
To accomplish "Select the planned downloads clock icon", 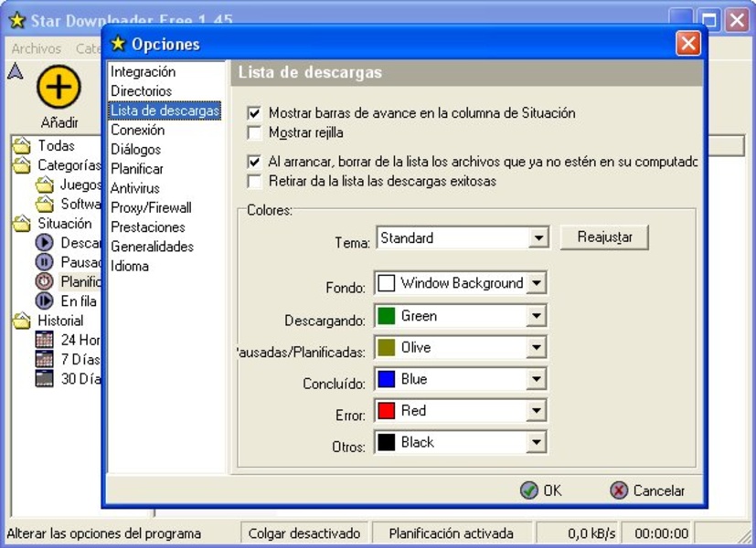I will pyautogui.click(x=44, y=281).
